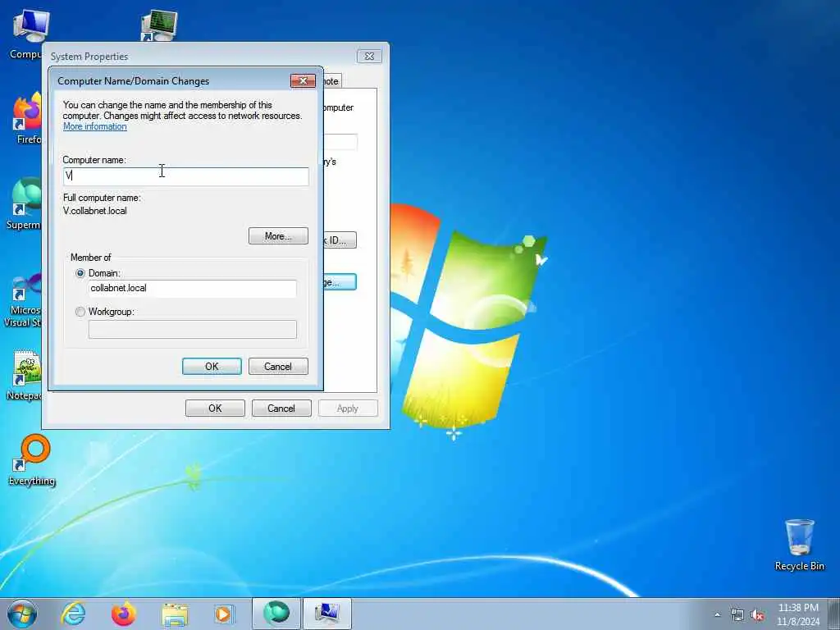Launch Internet Explorer from the taskbar
Screen dimensions: 840x630
pyautogui.click(x=73, y=614)
